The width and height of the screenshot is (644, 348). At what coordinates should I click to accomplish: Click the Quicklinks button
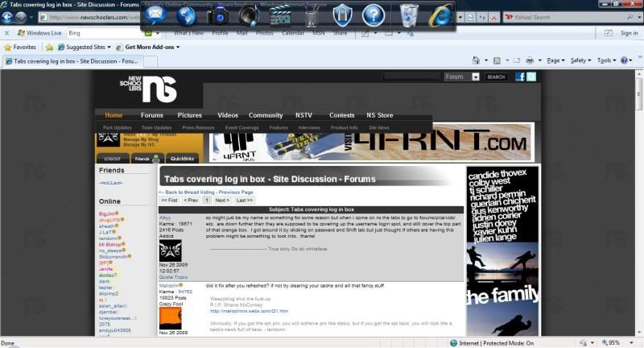[182, 159]
